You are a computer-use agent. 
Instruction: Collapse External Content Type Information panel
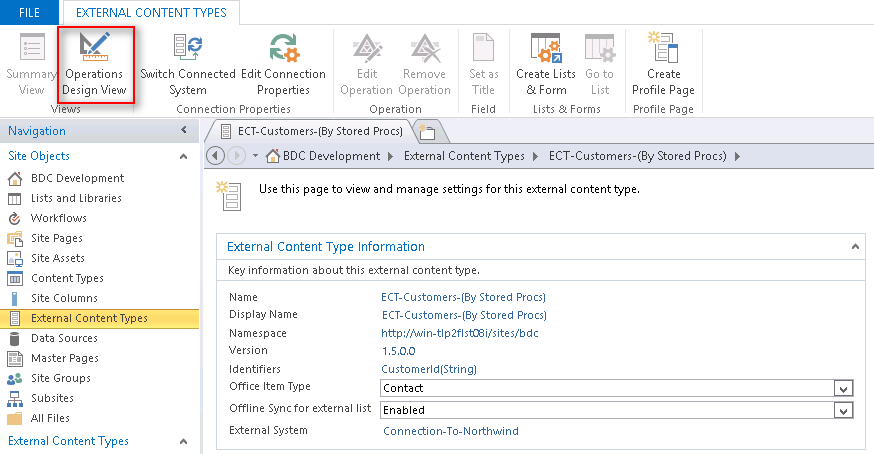coord(855,246)
